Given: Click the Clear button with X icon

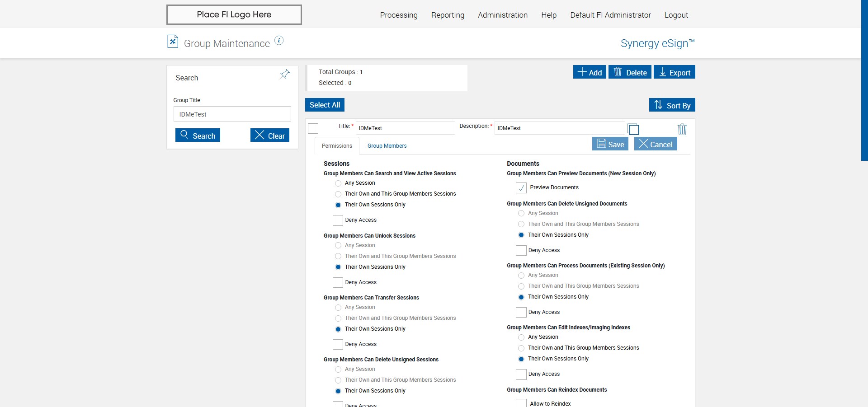Looking at the screenshot, I should pos(269,136).
